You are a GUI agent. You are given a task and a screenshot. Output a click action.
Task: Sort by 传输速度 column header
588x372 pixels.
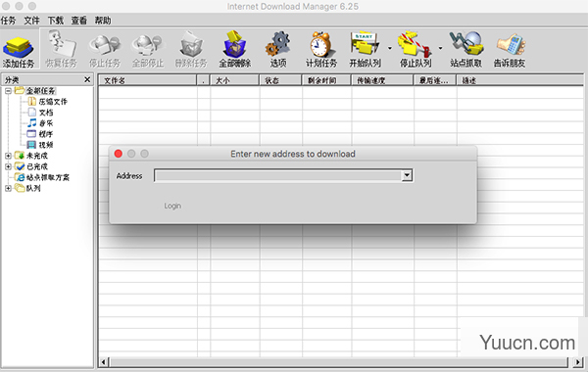pos(382,80)
